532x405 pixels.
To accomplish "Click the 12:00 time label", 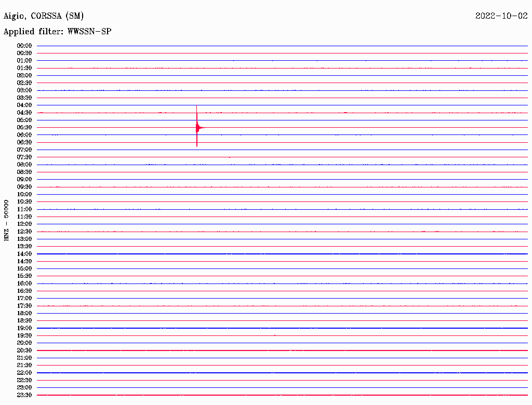I will click(x=24, y=224).
